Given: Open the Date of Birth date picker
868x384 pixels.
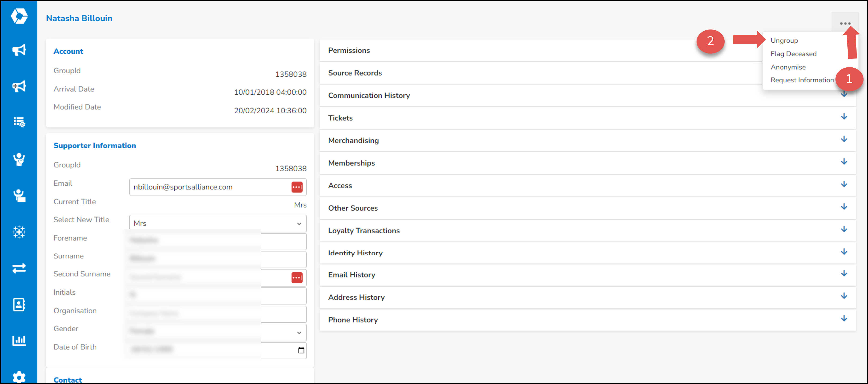Looking at the screenshot, I should (301, 350).
